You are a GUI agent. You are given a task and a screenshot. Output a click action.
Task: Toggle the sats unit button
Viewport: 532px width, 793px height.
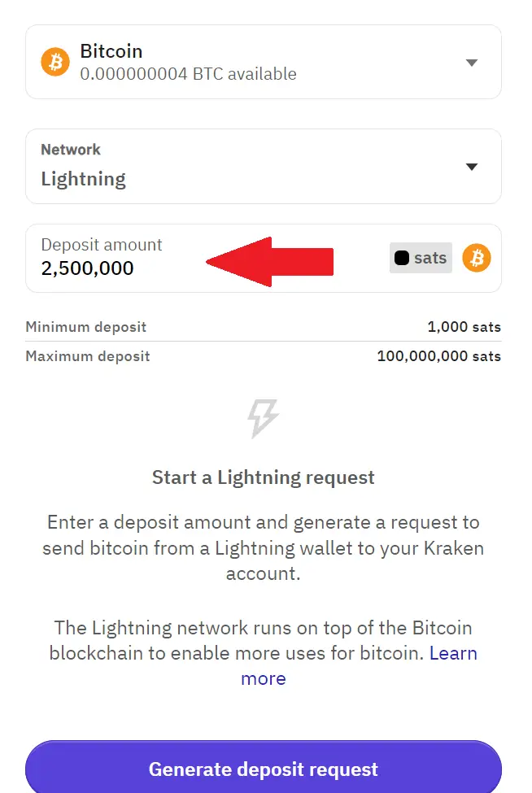click(x=421, y=258)
